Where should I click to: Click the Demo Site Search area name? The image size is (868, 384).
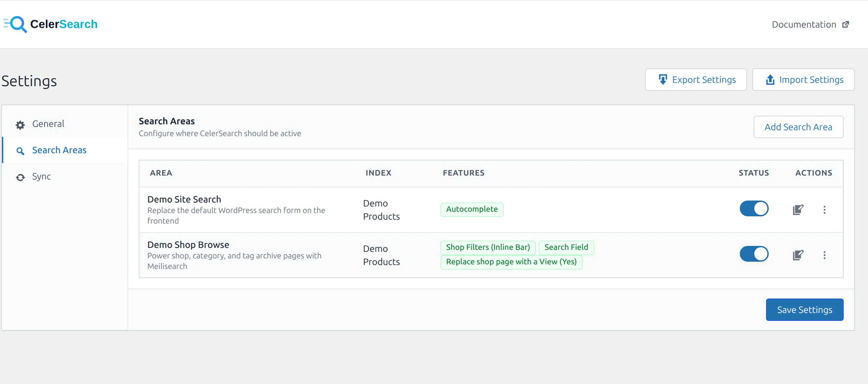click(x=184, y=199)
